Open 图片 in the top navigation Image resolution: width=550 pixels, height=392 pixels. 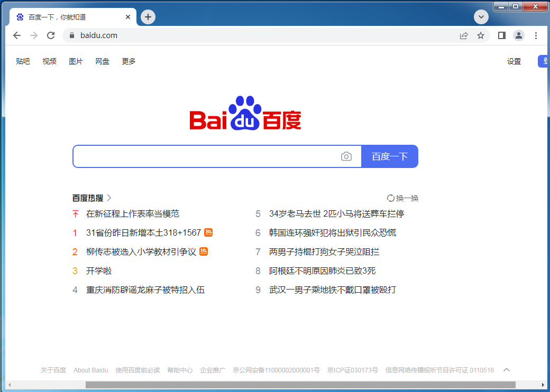click(76, 61)
